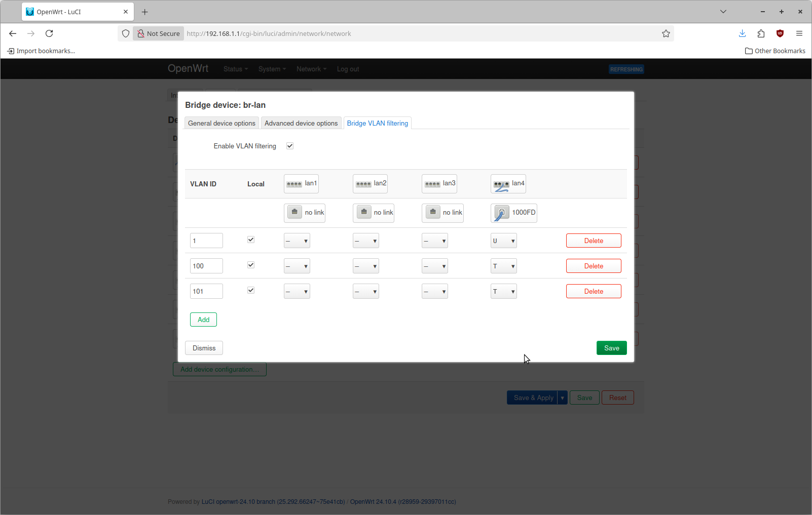This screenshot has height=515, width=812.
Task: Open lan4 tagging dropdown for VLAN 1
Action: pos(503,241)
